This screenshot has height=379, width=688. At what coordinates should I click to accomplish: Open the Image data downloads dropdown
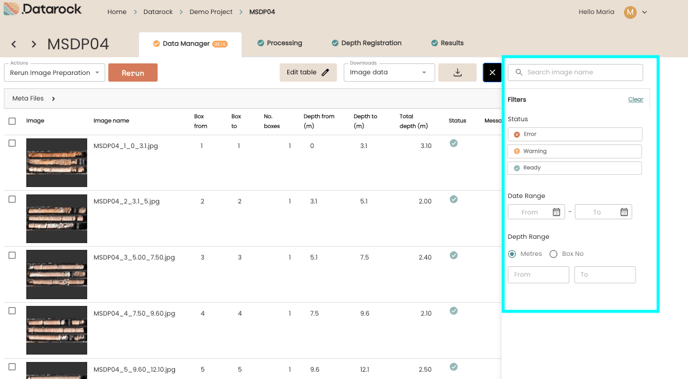[389, 72]
